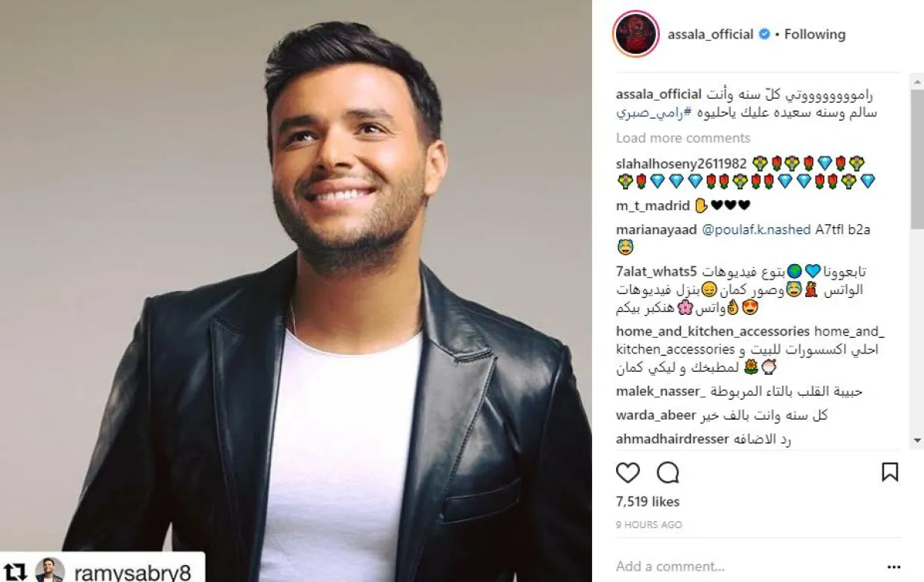Expand Load more comments
924x582 pixels.
pyautogui.click(x=683, y=138)
